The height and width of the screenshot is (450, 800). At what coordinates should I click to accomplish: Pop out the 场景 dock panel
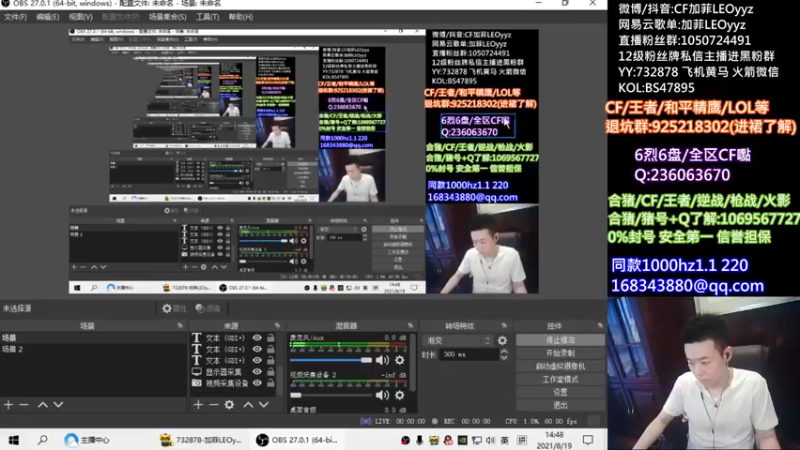[180, 326]
